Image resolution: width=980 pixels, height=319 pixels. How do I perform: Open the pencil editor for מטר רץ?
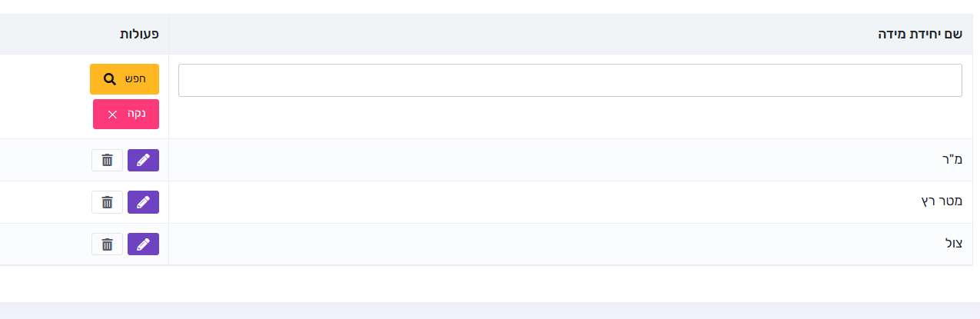click(x=143, y=202)
